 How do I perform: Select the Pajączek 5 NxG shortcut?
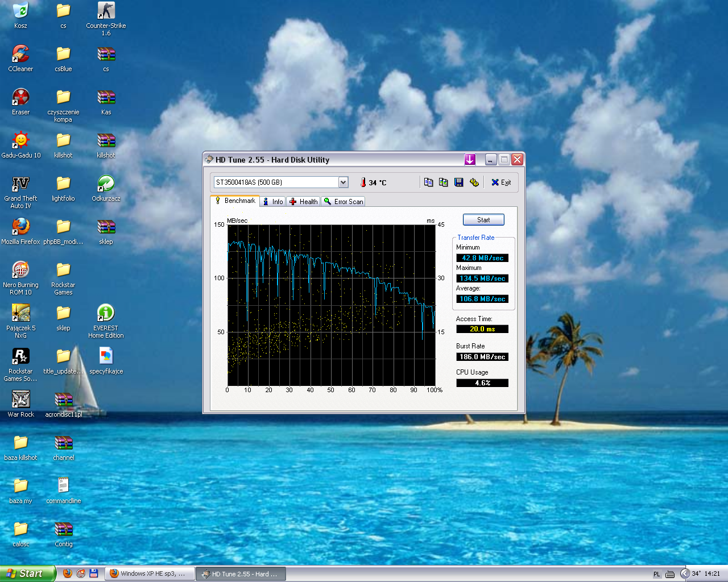click(20, 321)
